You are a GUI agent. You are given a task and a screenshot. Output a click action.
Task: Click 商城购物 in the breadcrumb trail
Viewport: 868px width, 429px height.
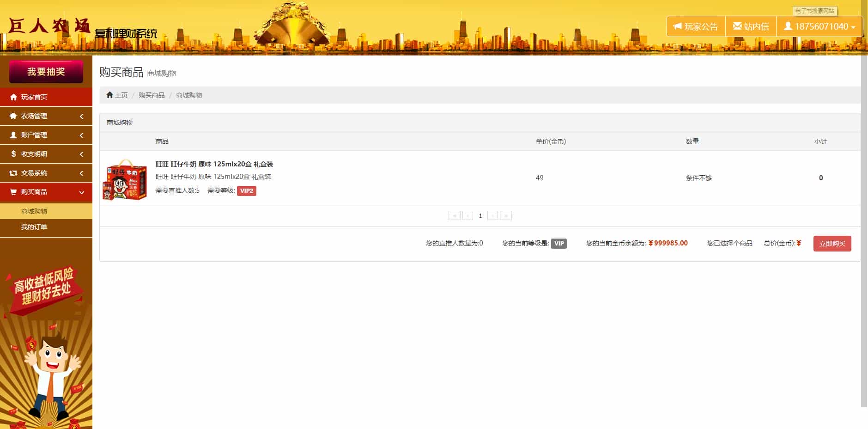189,95
